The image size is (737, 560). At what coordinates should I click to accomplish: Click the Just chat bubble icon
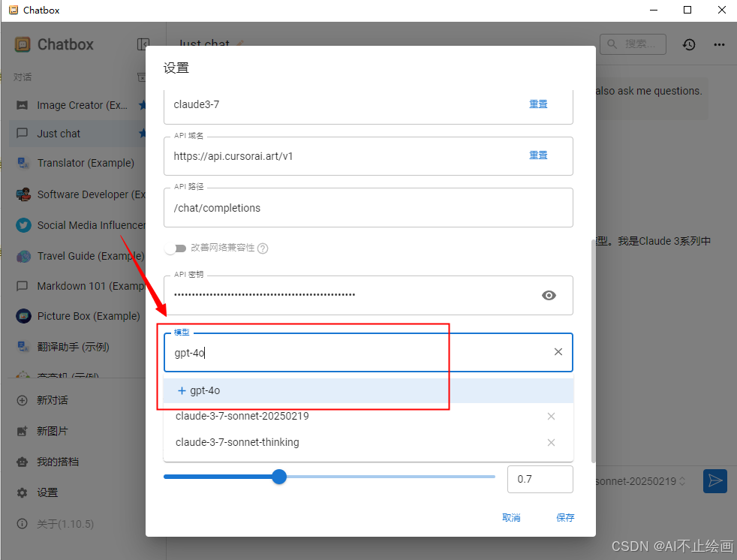pos(22,134)
